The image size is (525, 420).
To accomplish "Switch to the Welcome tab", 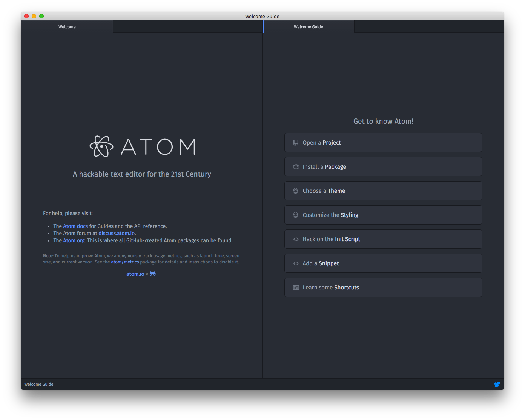I will pos(67,27).
